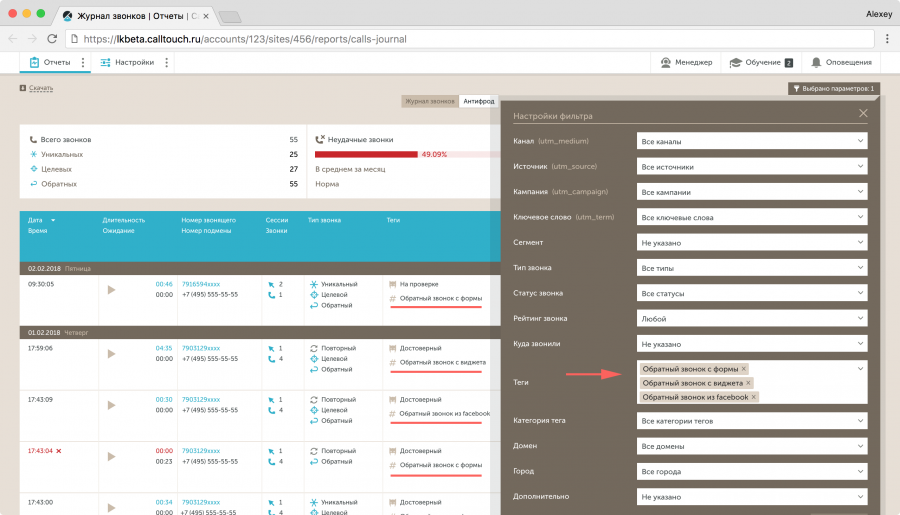This screenshot has height=515, width=900.
Task: Click the 'Выбрано параметров: 1' filter button
Action: click(834, 88)
